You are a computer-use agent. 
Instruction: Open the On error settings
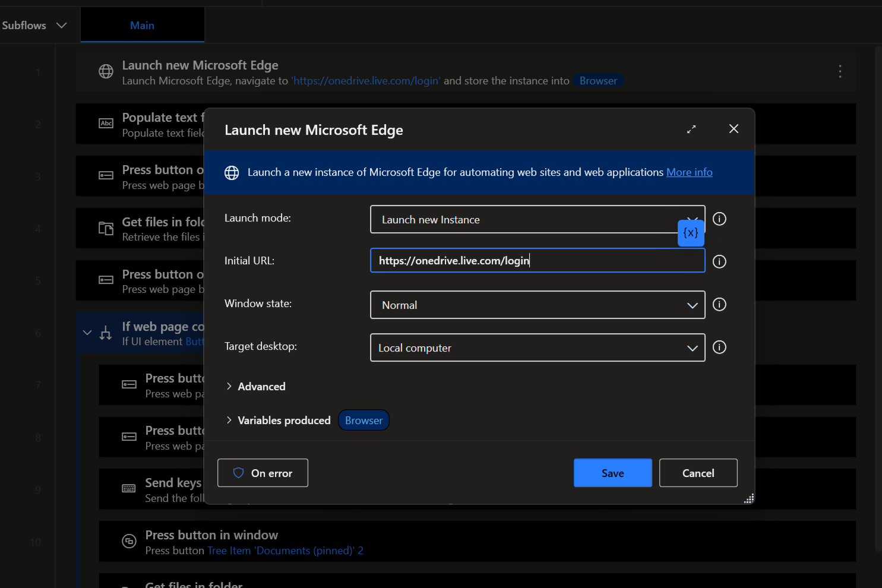tap(263, 473)
